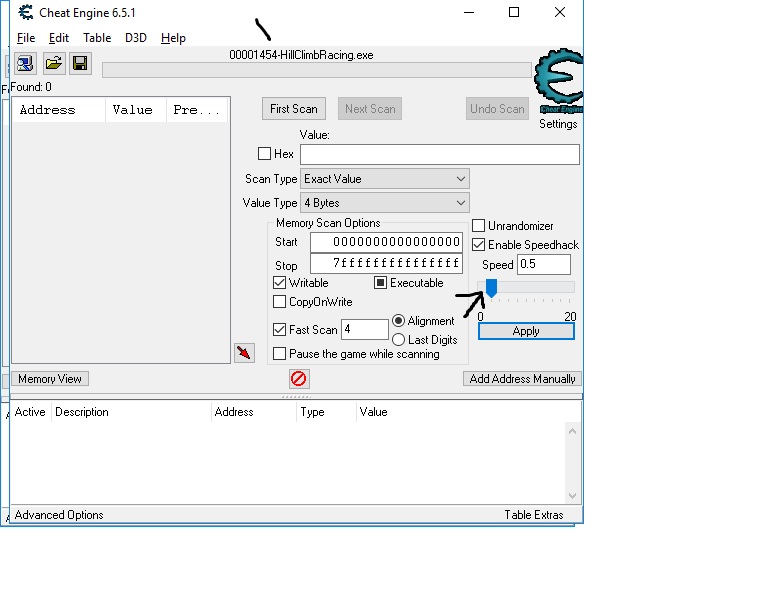The width and height of the screenshot is (768, 614).
Task: Open the Value Type dropdown
Action: pos(385,203)
